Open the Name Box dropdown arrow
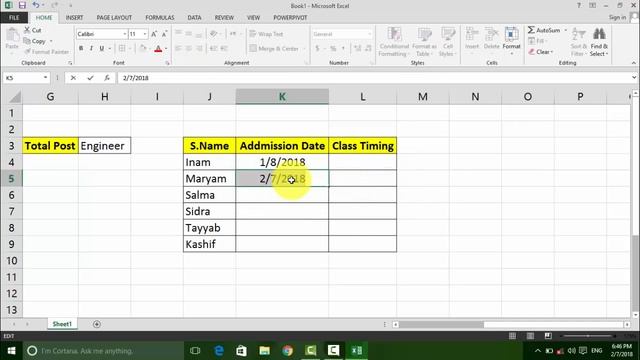This screenshot has width=640, height=360. click(x=45, y=78)
